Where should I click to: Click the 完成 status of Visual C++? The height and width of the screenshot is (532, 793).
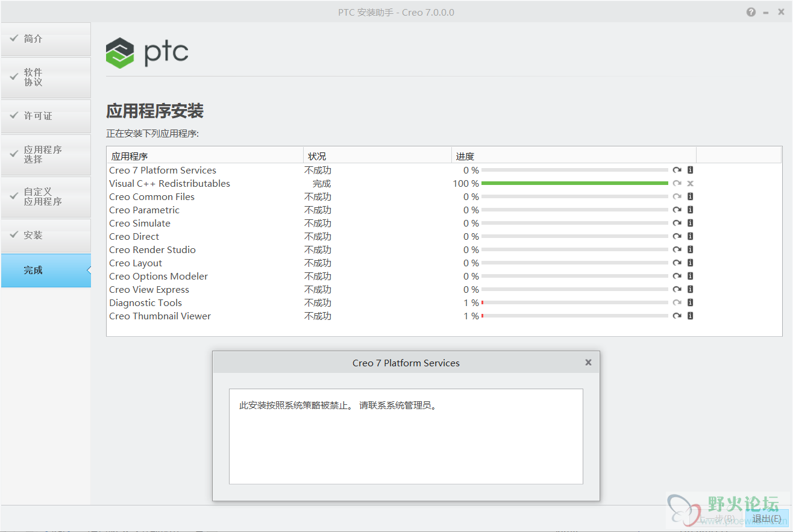(322, 184)
